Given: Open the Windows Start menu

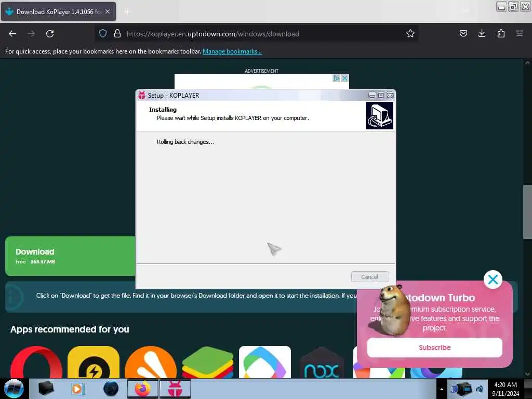Looking at the screenshot, I should click(14, 389).
